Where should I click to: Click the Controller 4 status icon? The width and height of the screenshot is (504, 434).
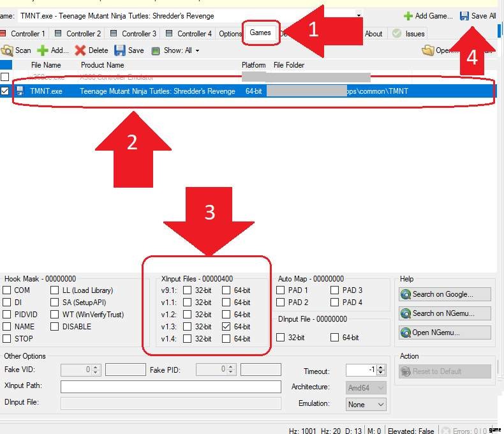point(169,33)
